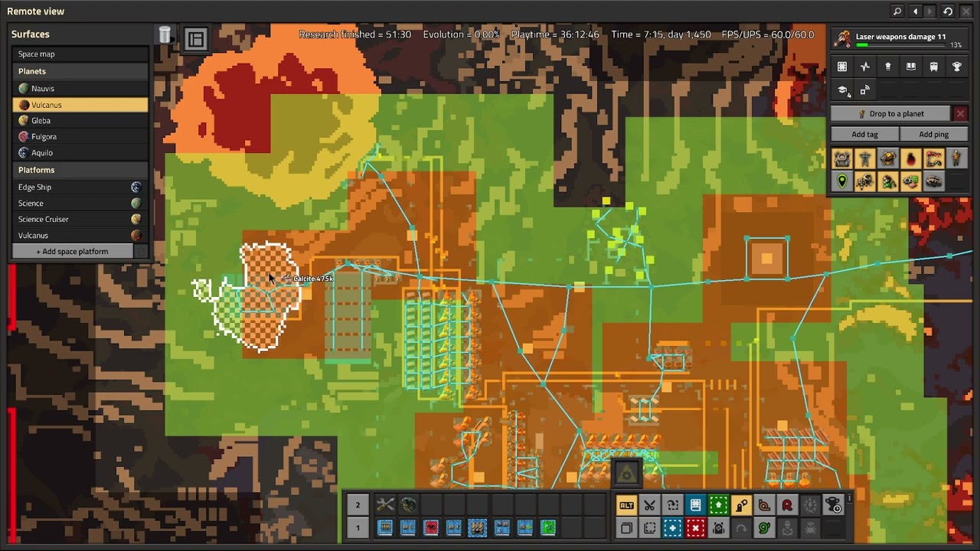
Task: Open the trains overview icon
Action: pyautogui.click(x=934, y=67)
